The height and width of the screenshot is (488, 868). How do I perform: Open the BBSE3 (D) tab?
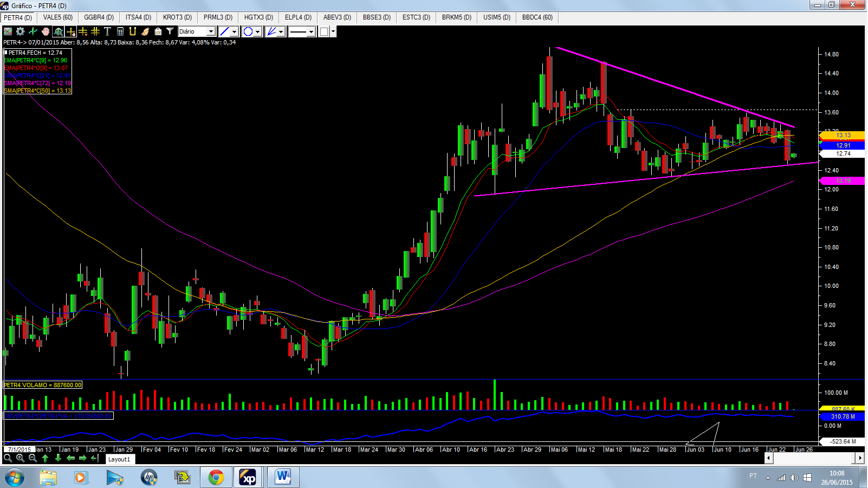click(377, 17)
